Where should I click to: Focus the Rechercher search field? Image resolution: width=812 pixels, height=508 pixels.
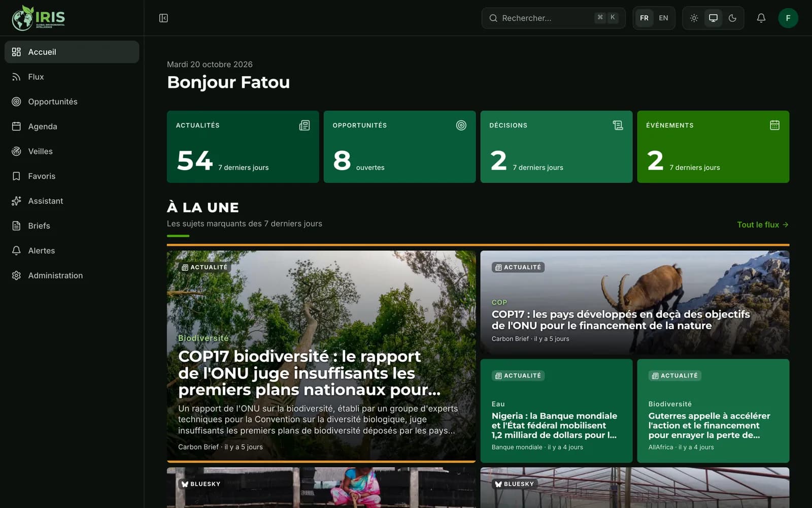click(553, 18)
